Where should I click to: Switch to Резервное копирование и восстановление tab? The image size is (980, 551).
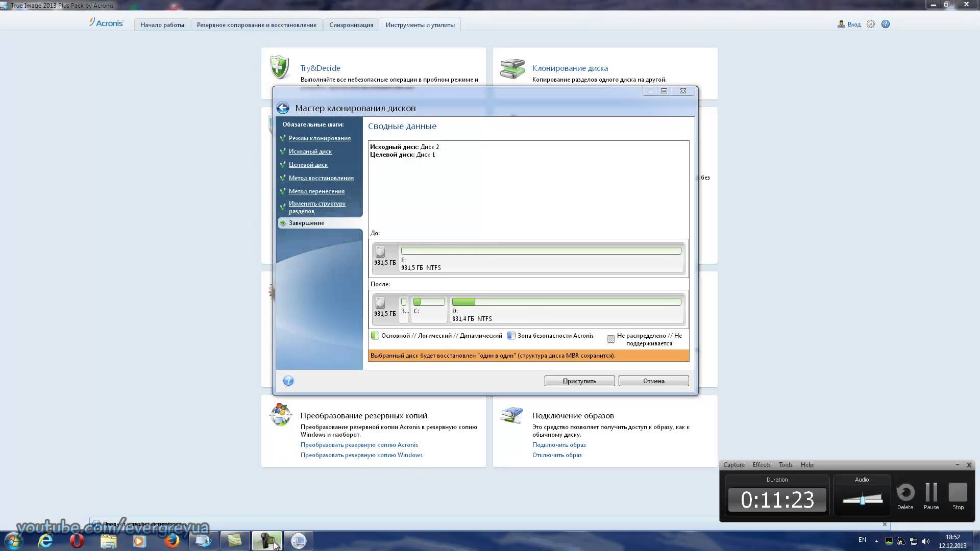click(257, 24)
